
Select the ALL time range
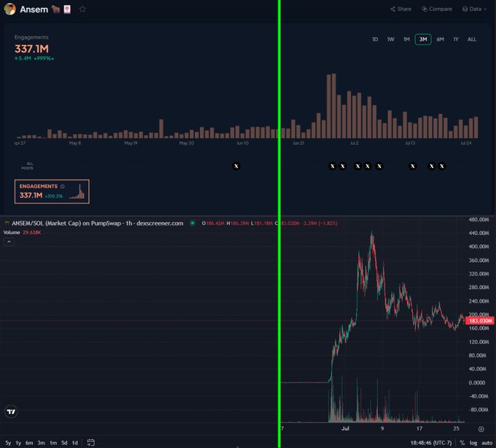(x=472, y=39)
